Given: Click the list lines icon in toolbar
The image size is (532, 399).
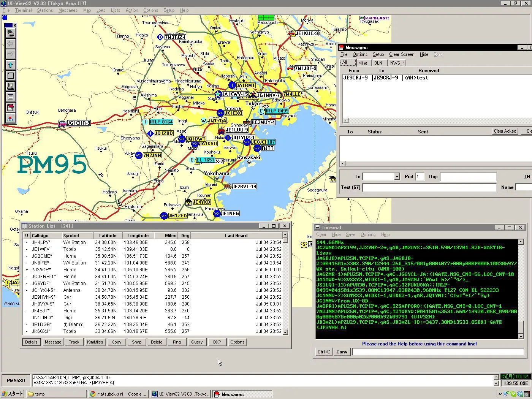Looking at the screenshot, I should tap(10, 97).
